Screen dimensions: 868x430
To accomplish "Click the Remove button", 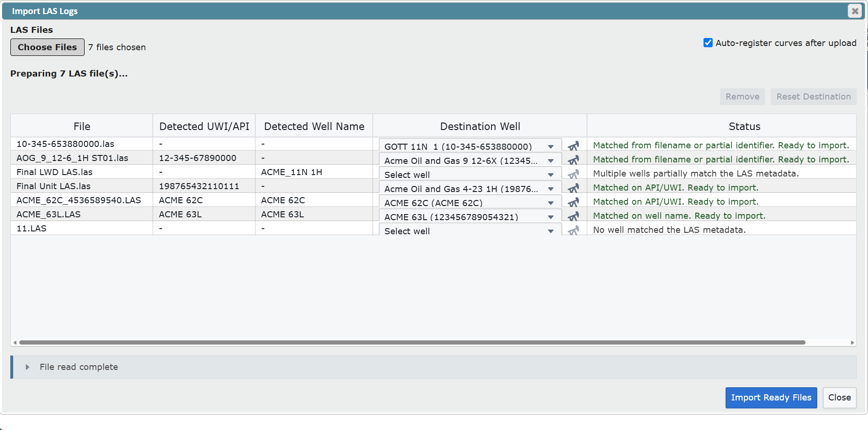I will tap(743, 97).
